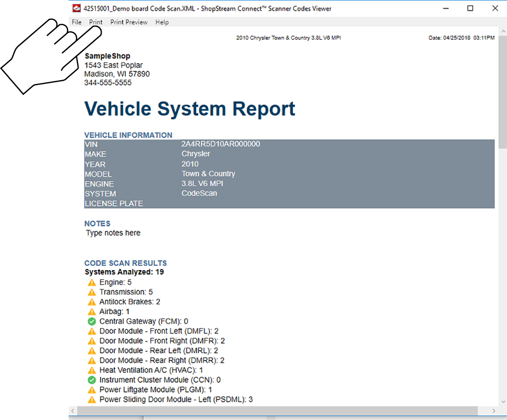Click green check icon beside Central Gateway
507x420 pixels.
92,321
